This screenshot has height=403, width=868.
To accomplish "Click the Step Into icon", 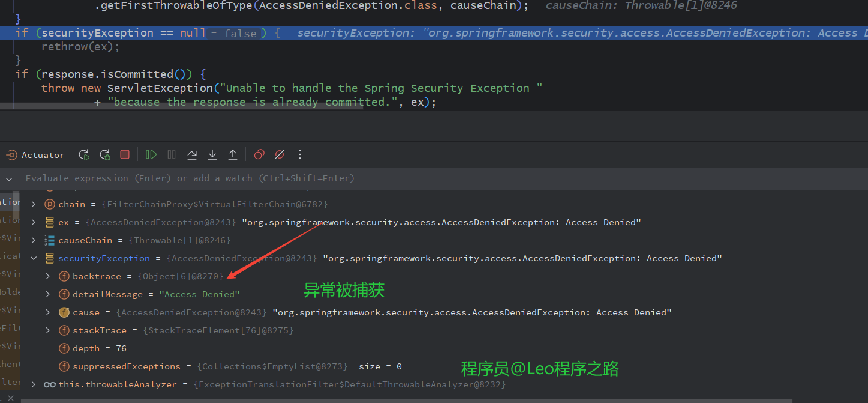I will pyautogui.click(x=212, y=154).
